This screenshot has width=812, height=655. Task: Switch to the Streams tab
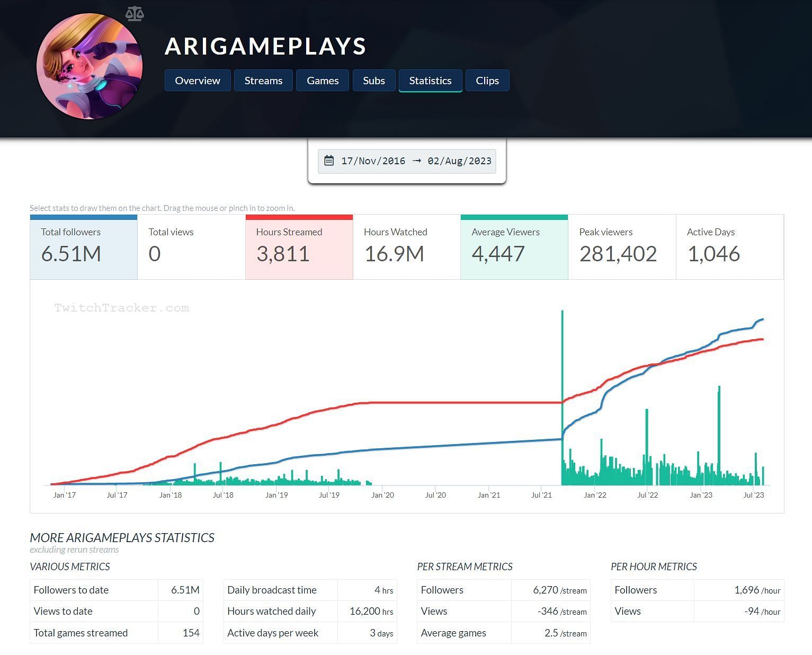pyautogui.click(x=263, y=81)
